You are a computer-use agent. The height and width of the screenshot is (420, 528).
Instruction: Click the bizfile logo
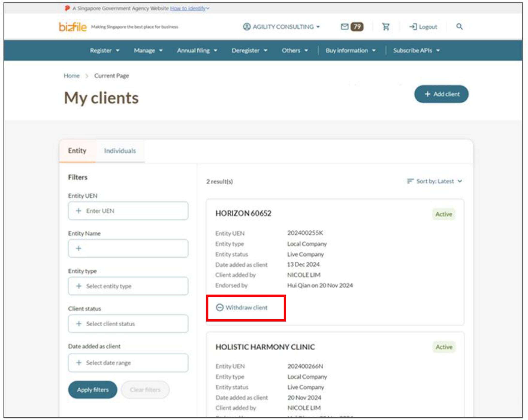72,26
